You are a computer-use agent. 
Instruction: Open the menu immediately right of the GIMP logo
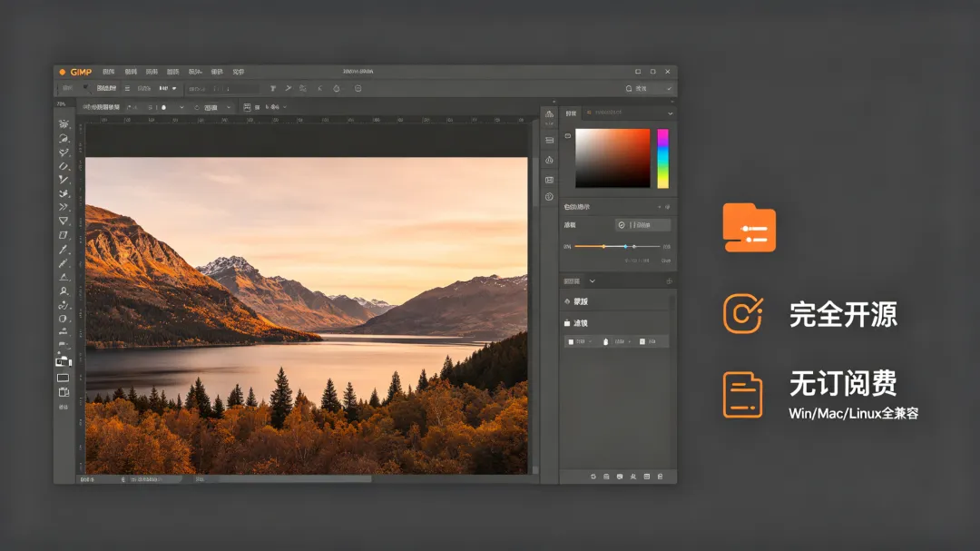109,72
